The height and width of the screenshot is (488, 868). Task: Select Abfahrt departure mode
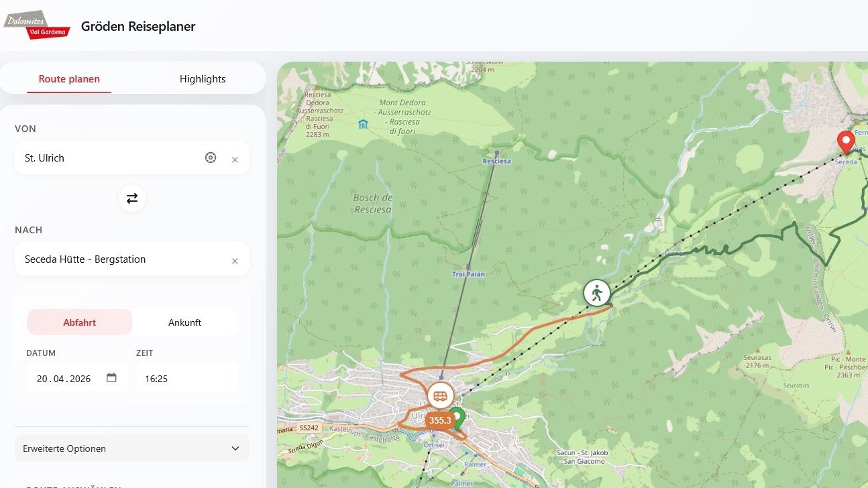tap(80, 322)
